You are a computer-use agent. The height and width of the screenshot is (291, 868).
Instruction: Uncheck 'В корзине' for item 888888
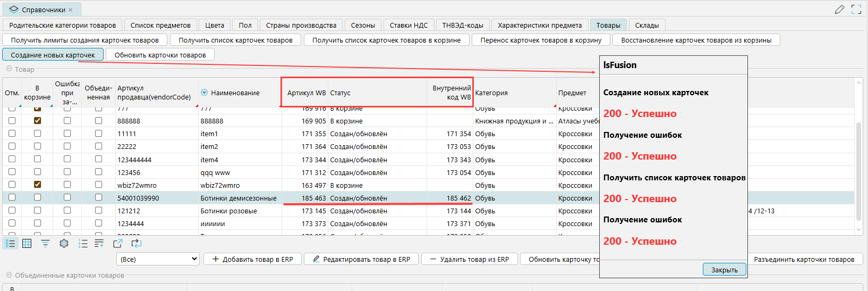37,121
